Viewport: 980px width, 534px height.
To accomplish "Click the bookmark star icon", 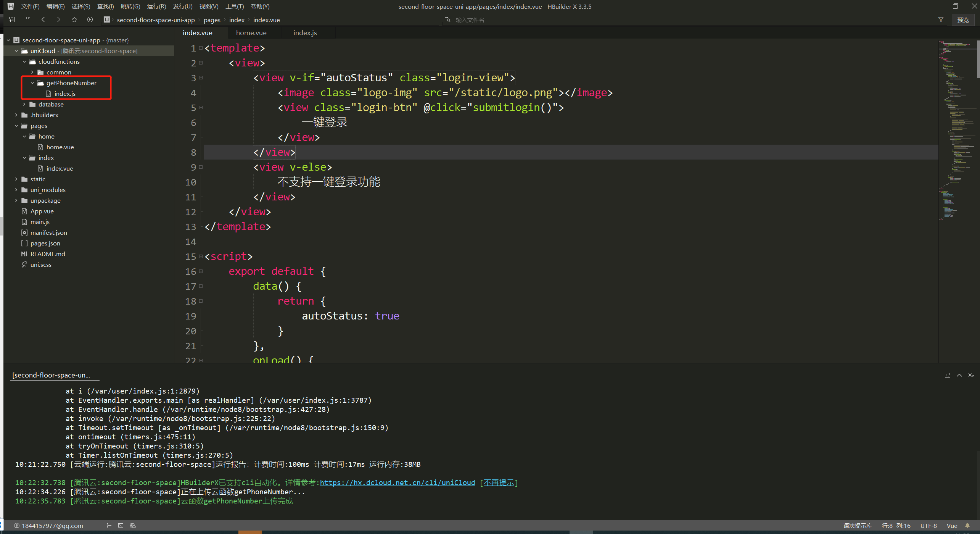I will (74, 19).
